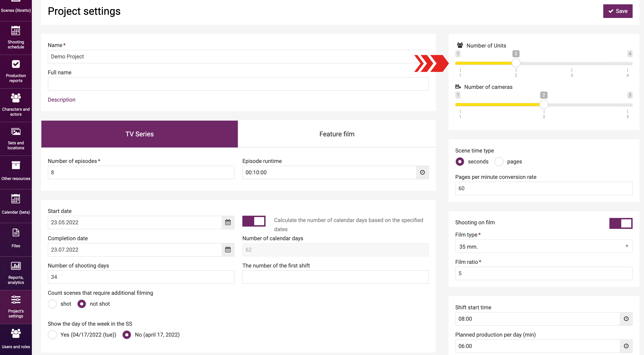
Task: Click the Number of Units people icon
Action: (x=460, y=45)
